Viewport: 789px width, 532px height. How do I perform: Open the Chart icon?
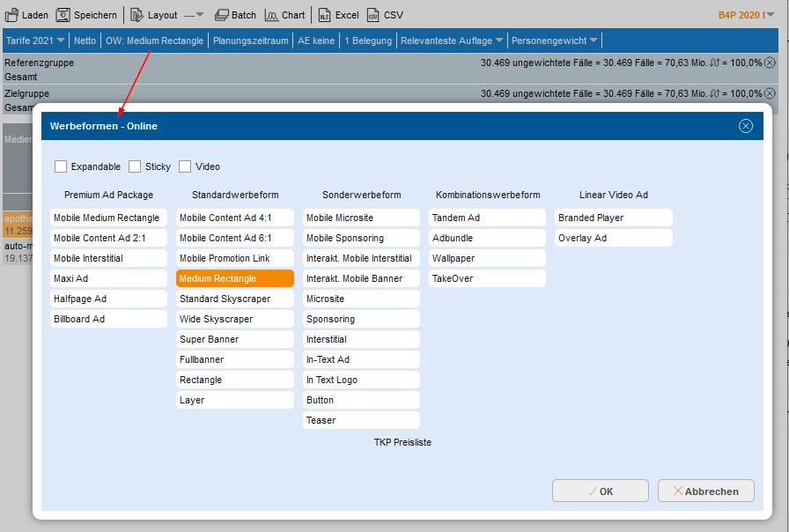pyautogui.click(x=271, y=15)
